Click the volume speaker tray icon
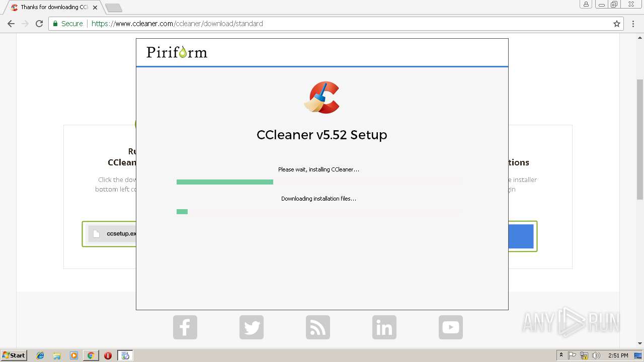This screenshot has width=644, height=362. coord(596,355)
